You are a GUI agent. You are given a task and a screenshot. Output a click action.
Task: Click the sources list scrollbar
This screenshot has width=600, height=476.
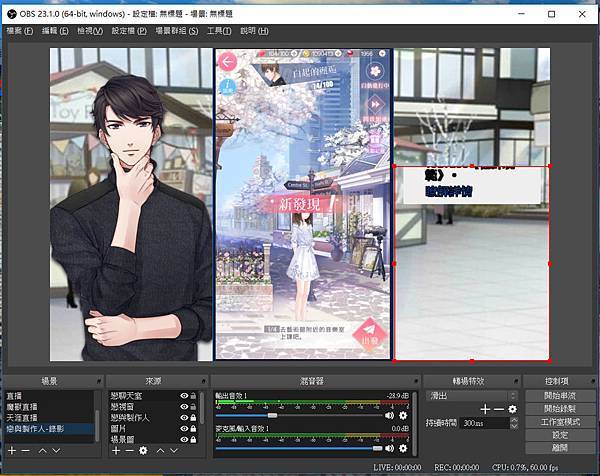click(x=202, y=407)
